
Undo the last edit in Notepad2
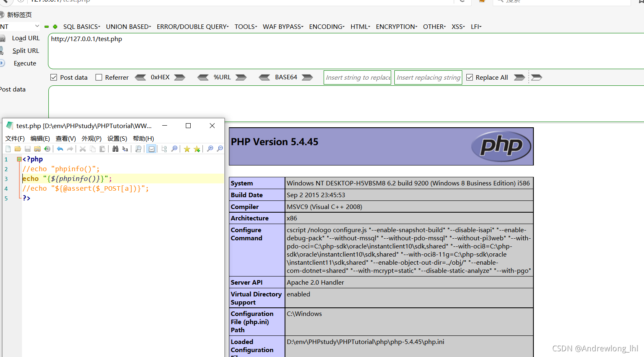pyautogui.click(x=60, y=149)
